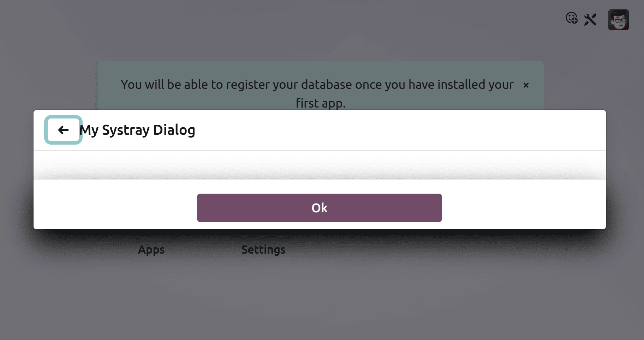The height and width of the screenshot is (340, 644).
Task: Click the My Systray Dialog title
Action: pyautogui.click(x=137, y=130)
